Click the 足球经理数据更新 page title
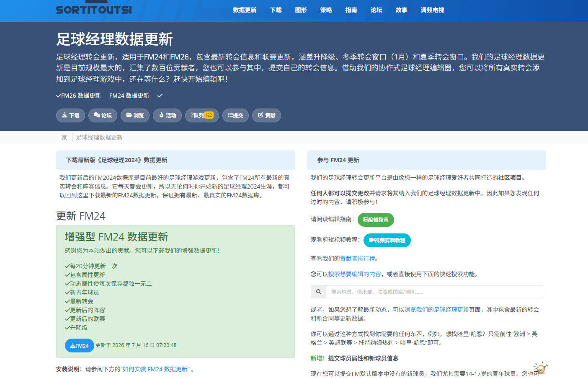Image resolution: width=588 pixels, height=378 pixels. coord(115,39)
